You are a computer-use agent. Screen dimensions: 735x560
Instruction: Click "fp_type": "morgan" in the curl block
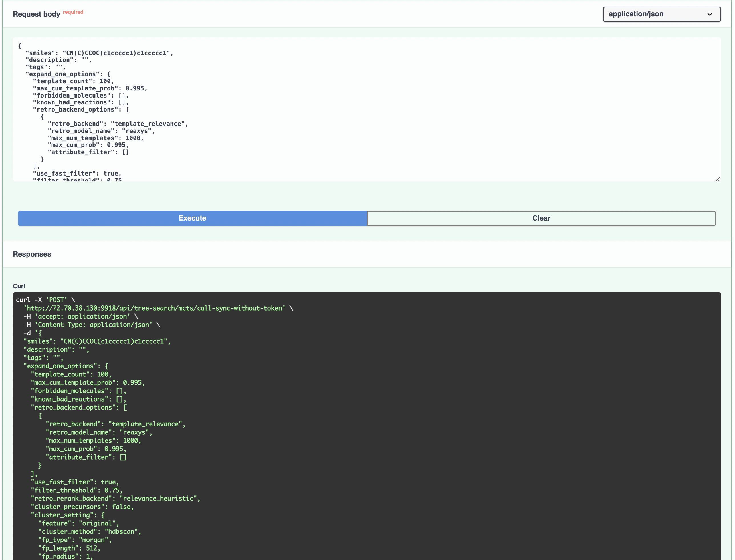75,540
